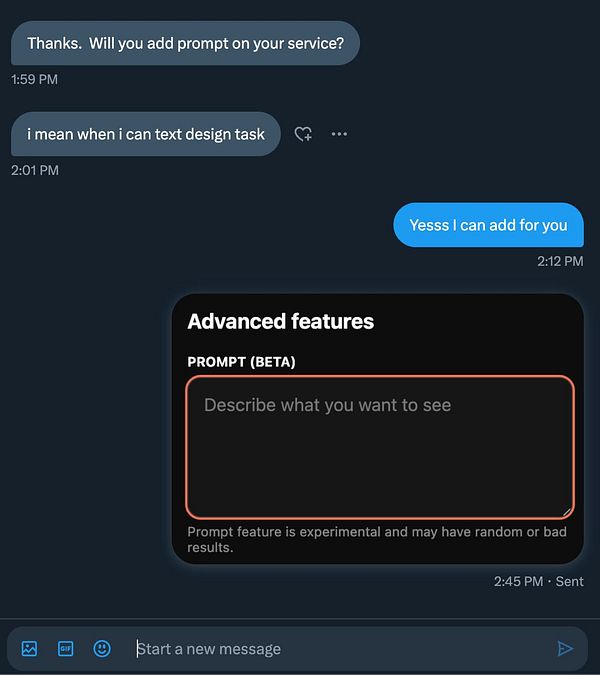The image size is (600, 675).
Task: Click the 'Start a new message' field
Action: tap(340, 648)
